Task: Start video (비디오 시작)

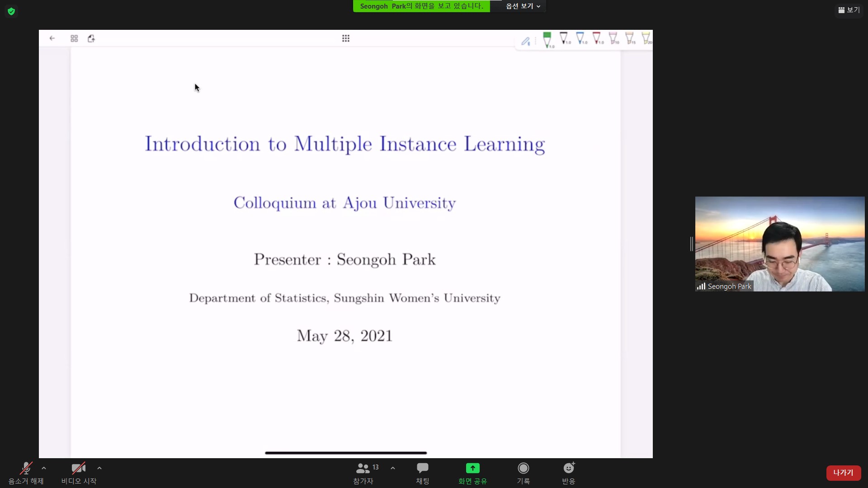Action: point(79,473)
